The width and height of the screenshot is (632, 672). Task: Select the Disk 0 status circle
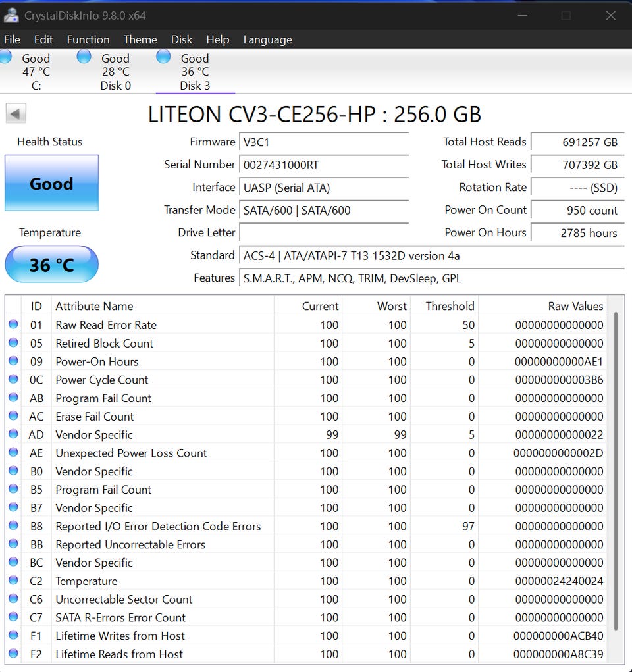[x=84, y=57]
